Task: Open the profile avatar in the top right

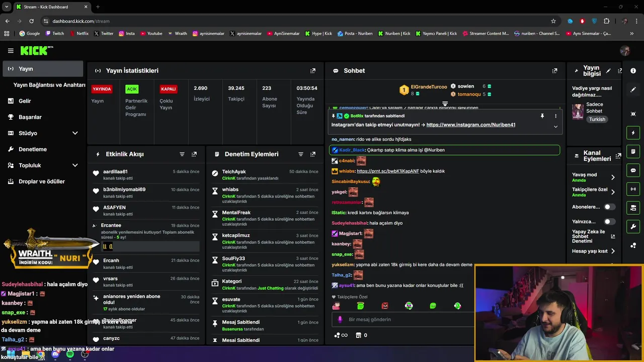Action: (x=625, y=51)
